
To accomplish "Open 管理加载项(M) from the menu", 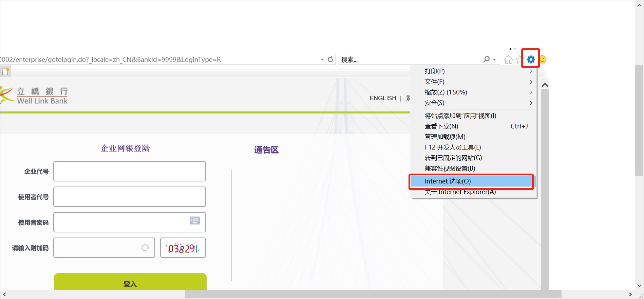I will click(x=445, y=137).
